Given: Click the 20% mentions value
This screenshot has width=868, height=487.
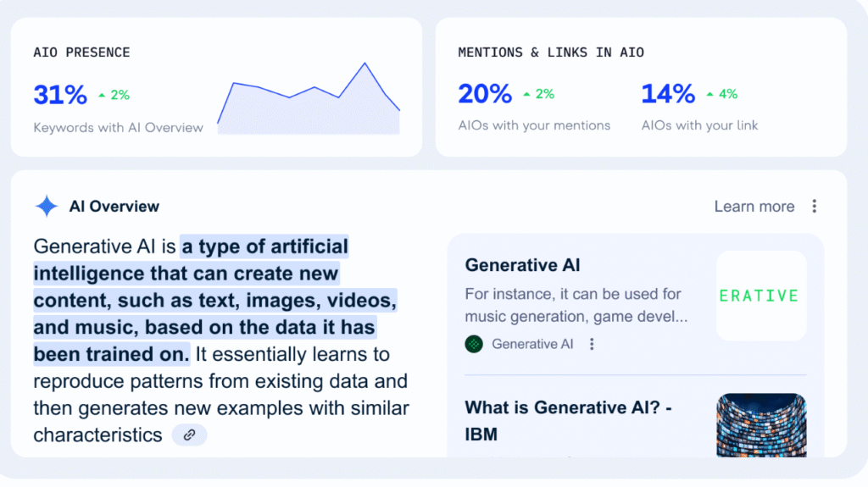Looking at the screenshot, I should point(485,94).
